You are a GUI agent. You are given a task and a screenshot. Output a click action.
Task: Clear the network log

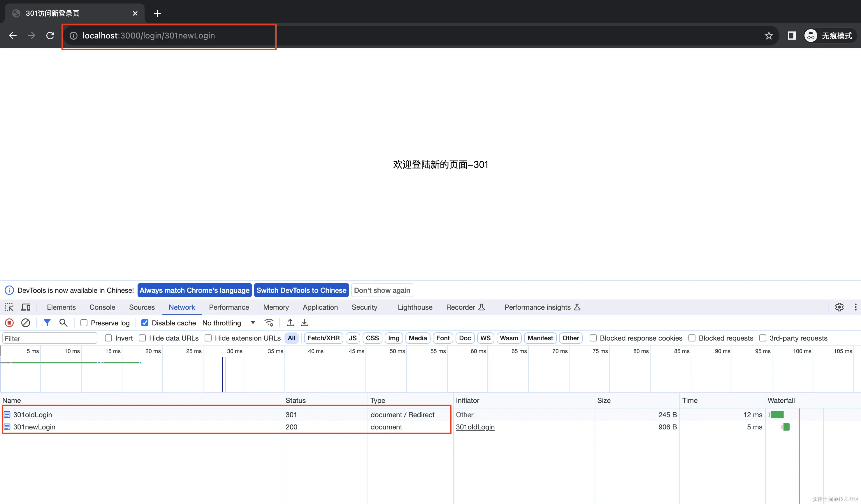[x=26, y=323]
